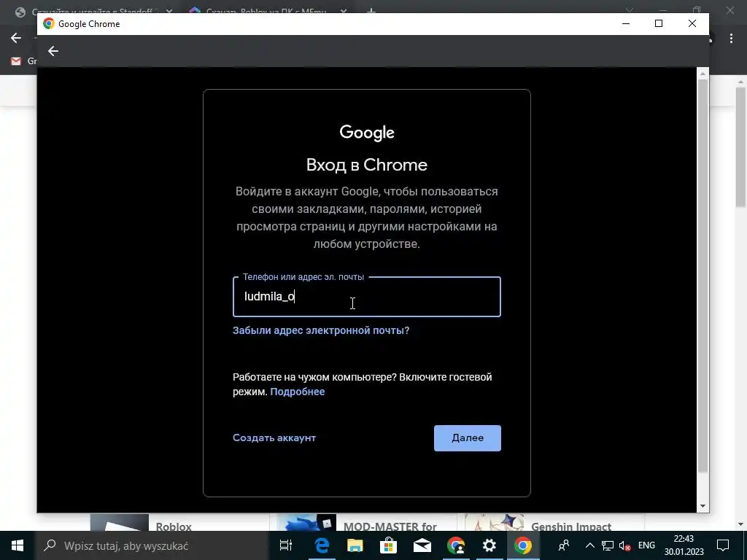Screen dimensions: 747x560
Task: Close the Standoff tab in background browser
Action: [169, 10]
